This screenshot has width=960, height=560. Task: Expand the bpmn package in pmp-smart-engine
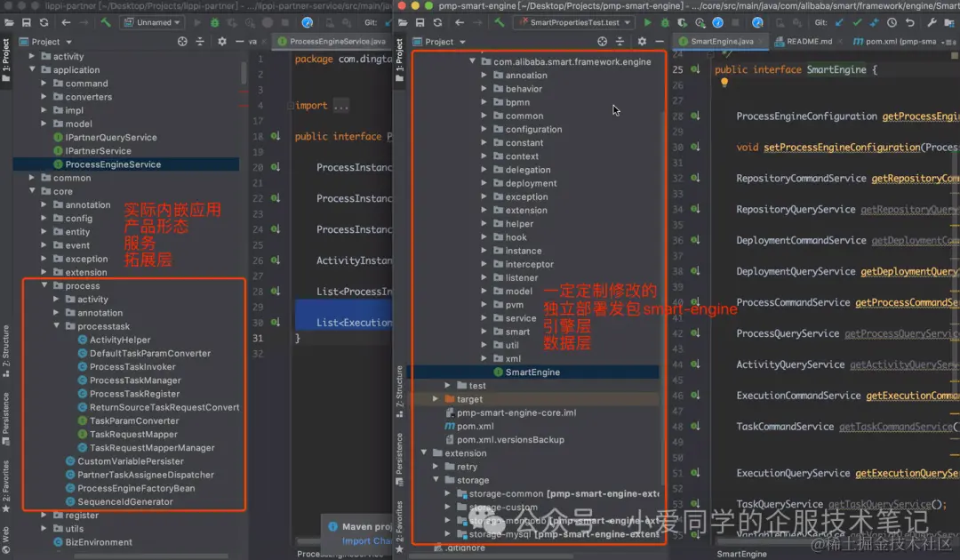484,102
